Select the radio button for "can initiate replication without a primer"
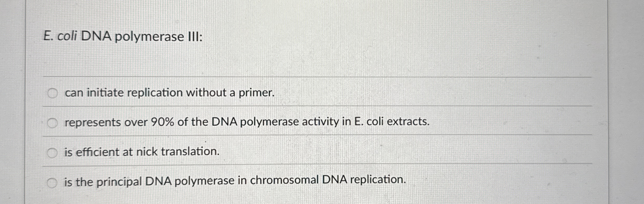644x204 pixels. pos(53,93)
